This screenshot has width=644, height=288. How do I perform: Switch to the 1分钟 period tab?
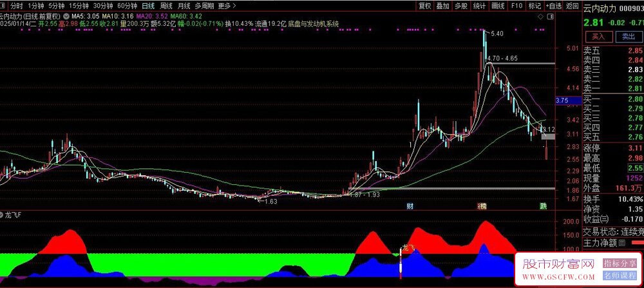[x=35, y=6]
